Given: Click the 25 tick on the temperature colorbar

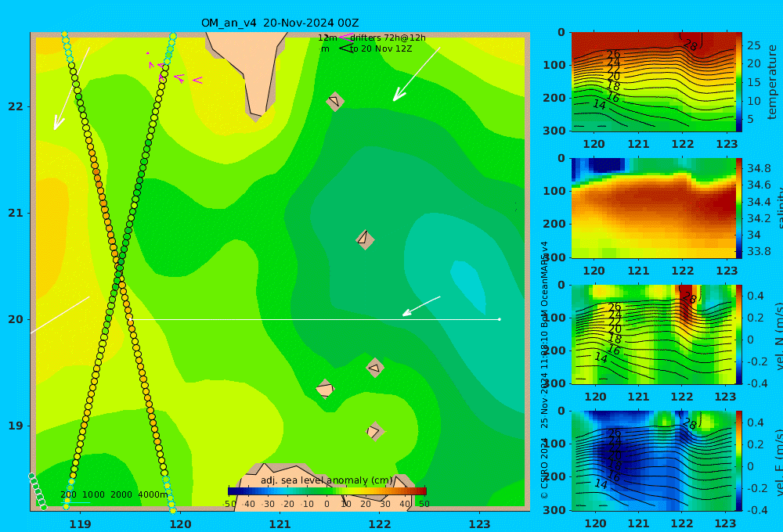Looking at the screenshot, I should pos(754,45).
